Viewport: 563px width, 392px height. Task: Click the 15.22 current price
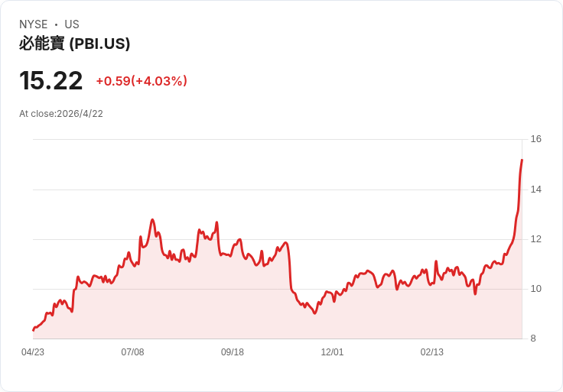pos(51,81)
